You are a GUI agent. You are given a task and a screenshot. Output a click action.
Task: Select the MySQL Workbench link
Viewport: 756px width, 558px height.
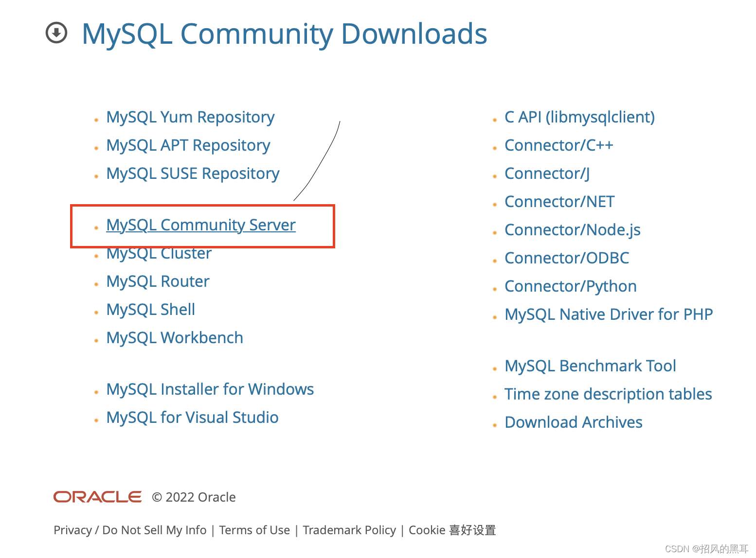click(x=175, y=338)
